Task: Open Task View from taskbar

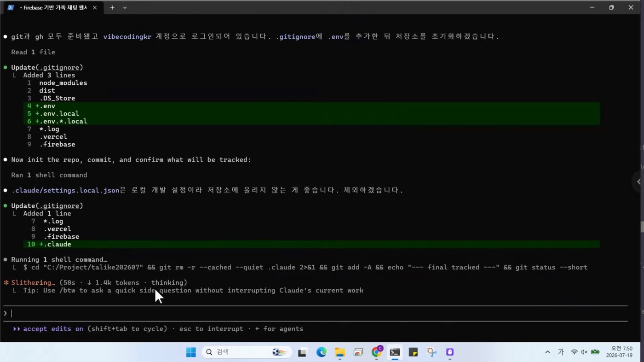Action: coord(302,352)
